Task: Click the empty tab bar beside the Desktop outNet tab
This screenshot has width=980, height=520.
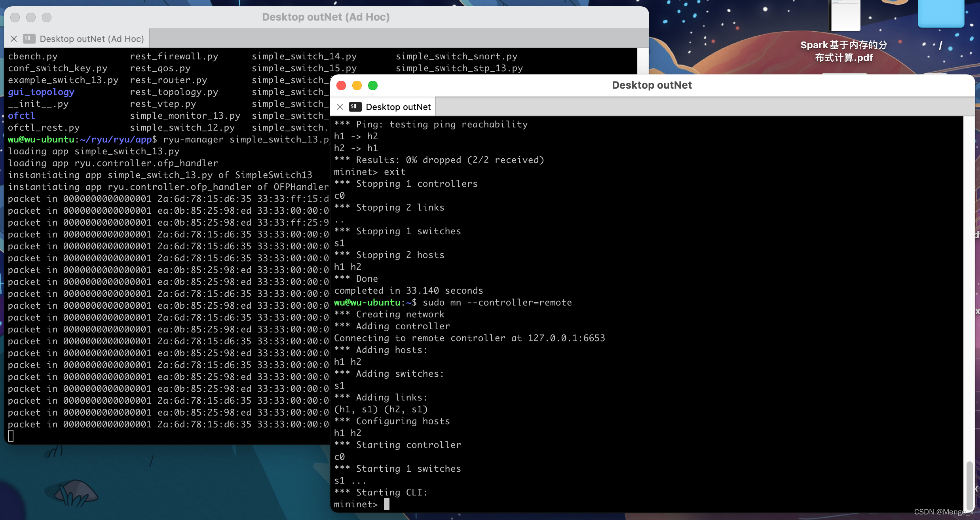Action: (x=673, y=106)
